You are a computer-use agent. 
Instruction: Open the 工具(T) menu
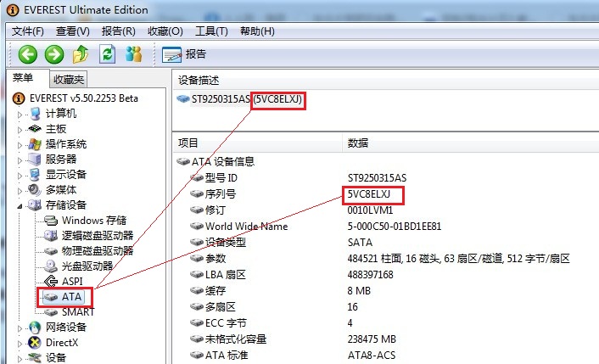click(211, 31)
